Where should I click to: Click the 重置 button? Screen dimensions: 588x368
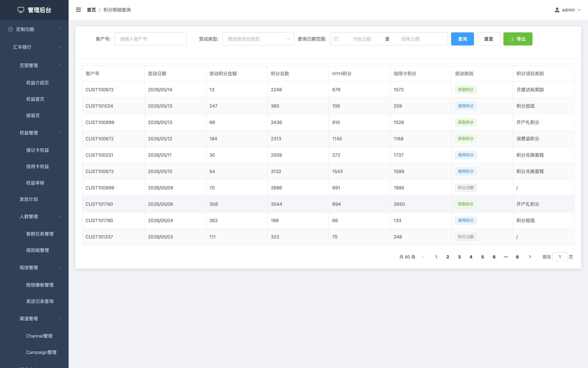click(x=489, y=39)
